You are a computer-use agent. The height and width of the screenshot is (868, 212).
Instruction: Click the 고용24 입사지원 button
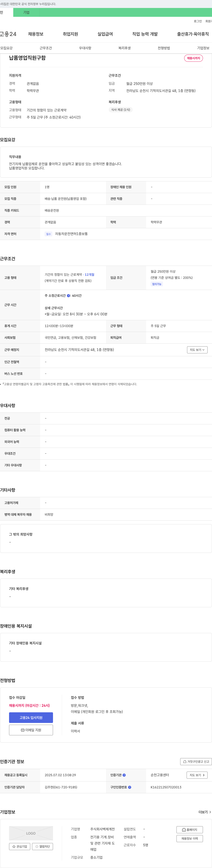pyautogui.click(x=31, y=717)
